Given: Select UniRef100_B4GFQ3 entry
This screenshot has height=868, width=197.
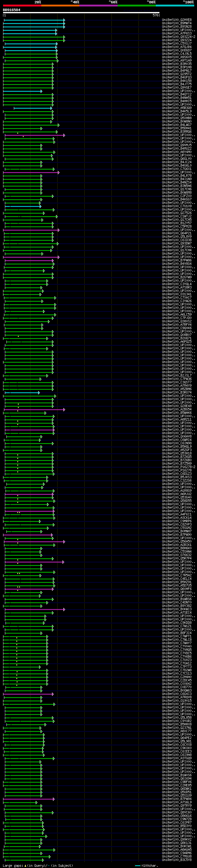Looking at the screenshot, I should (177, 78).
